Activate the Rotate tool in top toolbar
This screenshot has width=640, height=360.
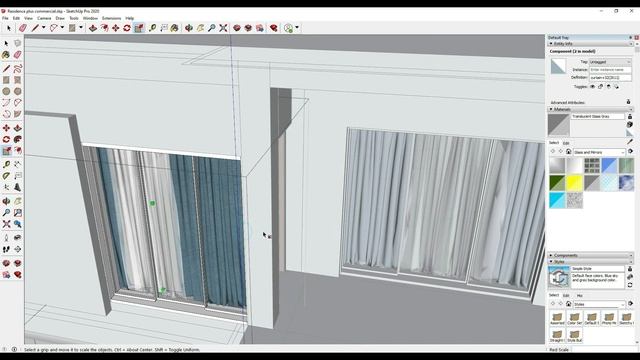[127, 28]
